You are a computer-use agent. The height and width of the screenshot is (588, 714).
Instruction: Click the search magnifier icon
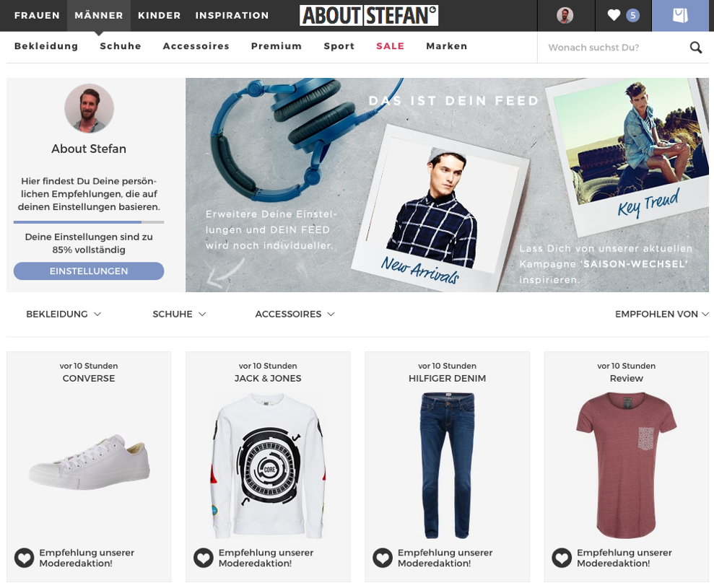tap(695, 48)
